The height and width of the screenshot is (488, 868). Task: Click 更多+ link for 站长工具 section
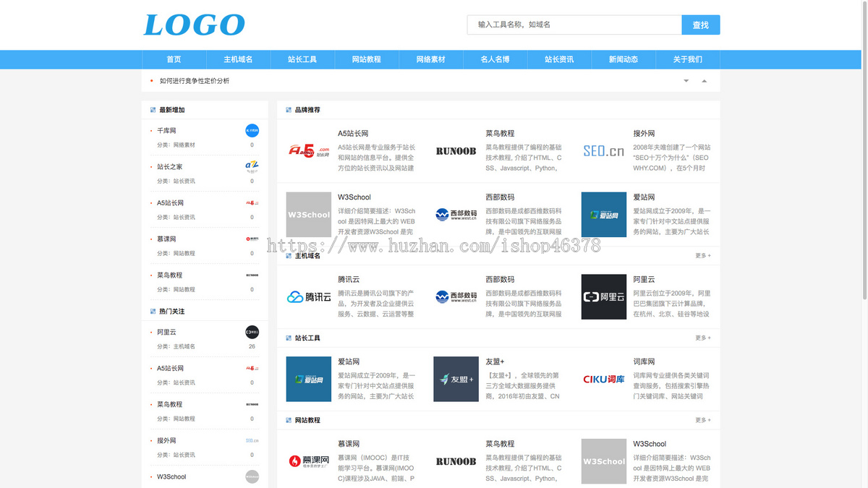(x=703, y=338)
